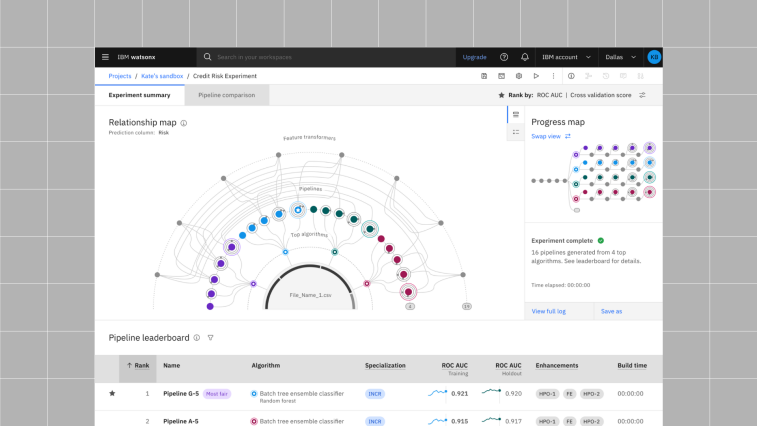
Task: Click the IBM watsonx logo text
Action: [137, 57]
